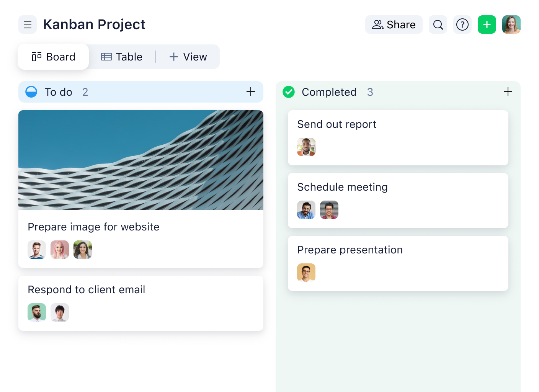Add a task to the Completed column
The width and height of the screenshot is (539, 392).
508,92
